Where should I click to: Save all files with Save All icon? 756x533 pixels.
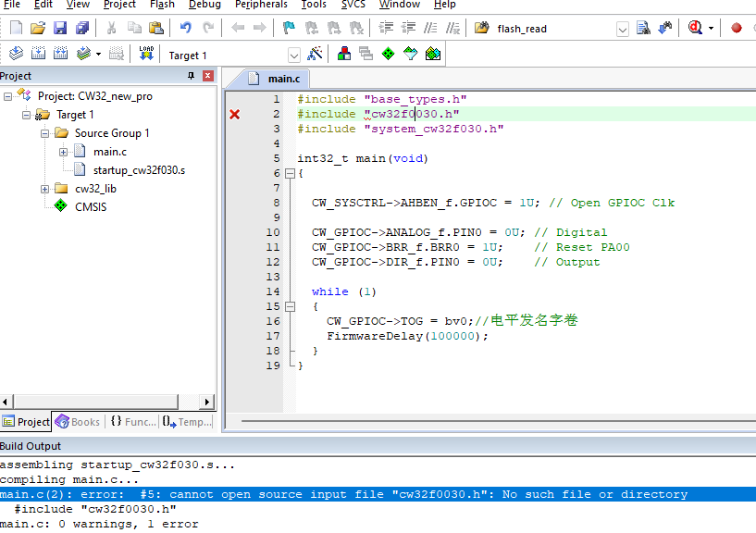click(82, 28)
